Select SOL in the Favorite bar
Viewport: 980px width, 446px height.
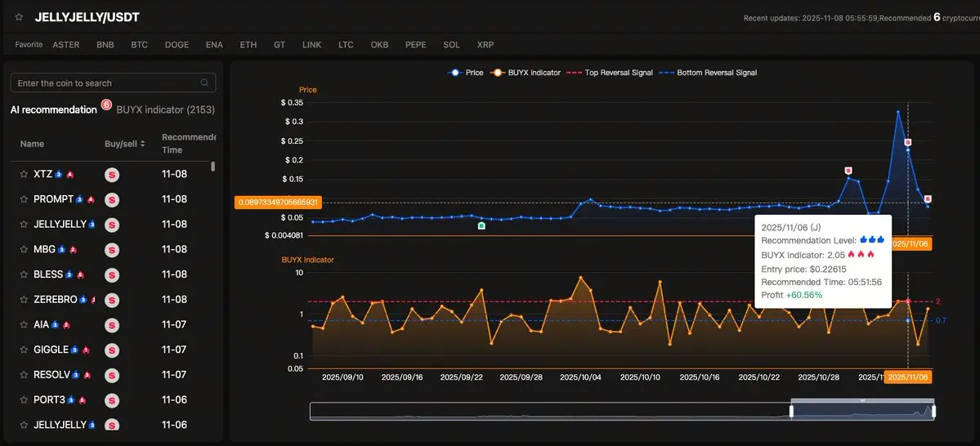coord(451,45)
